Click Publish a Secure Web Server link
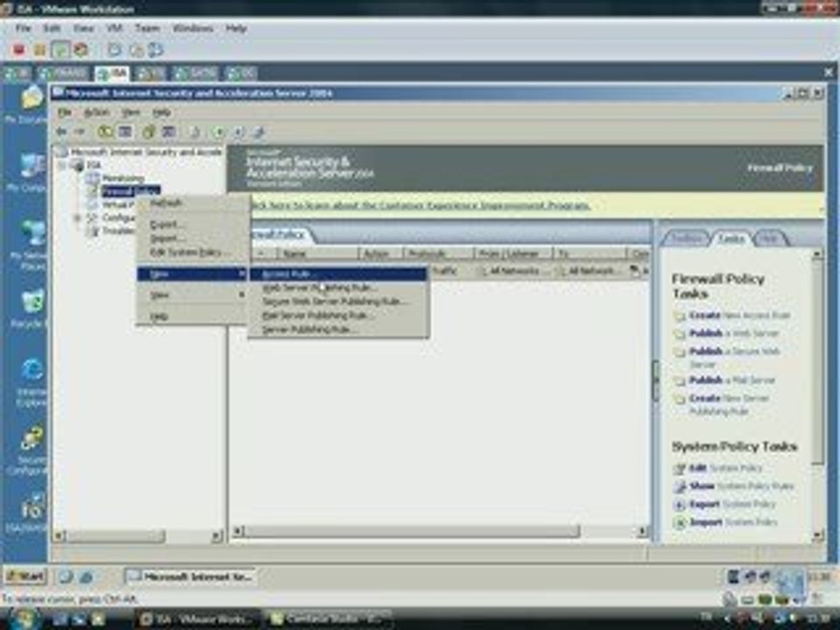 click(734, 357)
